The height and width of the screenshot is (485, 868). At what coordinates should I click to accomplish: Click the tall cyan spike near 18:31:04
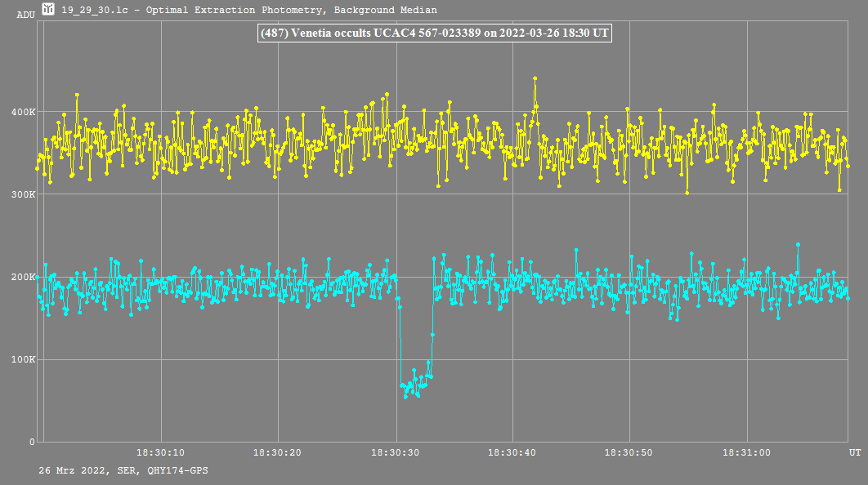point(798,244)
